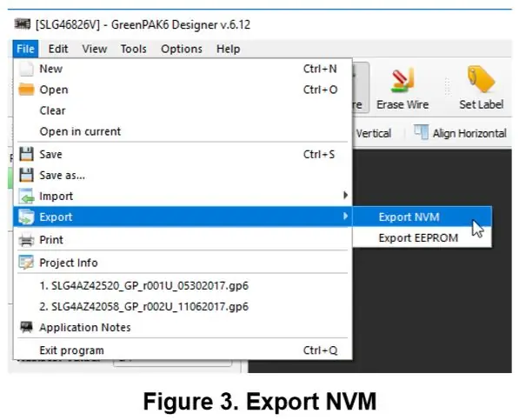The height and width of the screenshot is (420, 519).
Task: Select the Erase Wire tool
Action: (x=403, y=89)
